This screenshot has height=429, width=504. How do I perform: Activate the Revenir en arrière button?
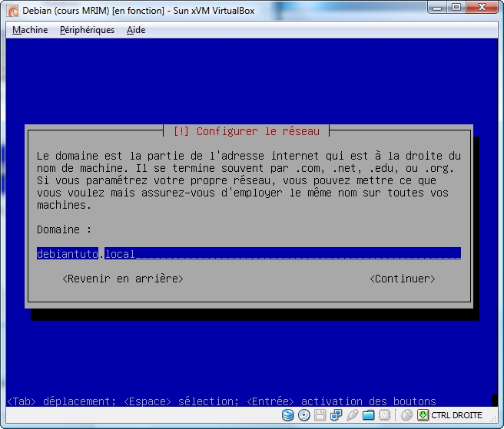tap(123, 279)
